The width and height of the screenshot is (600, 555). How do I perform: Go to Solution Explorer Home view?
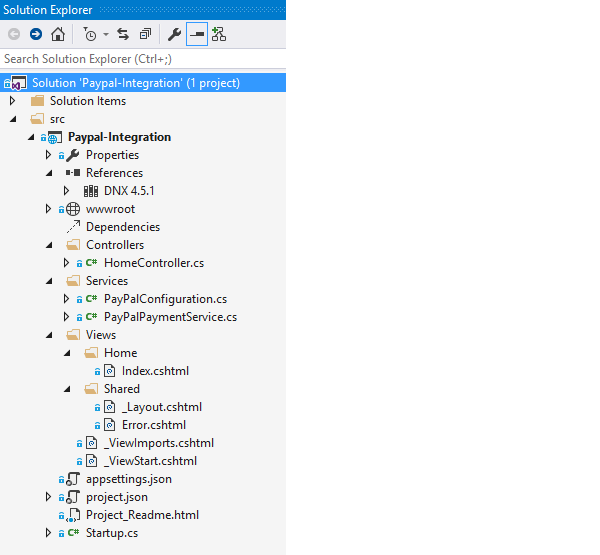click(x=58, y=34)
